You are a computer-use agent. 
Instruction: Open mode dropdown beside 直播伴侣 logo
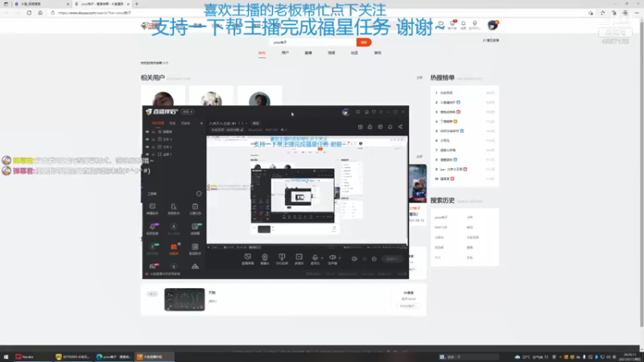pyautogui.click(x=188, y=112)
